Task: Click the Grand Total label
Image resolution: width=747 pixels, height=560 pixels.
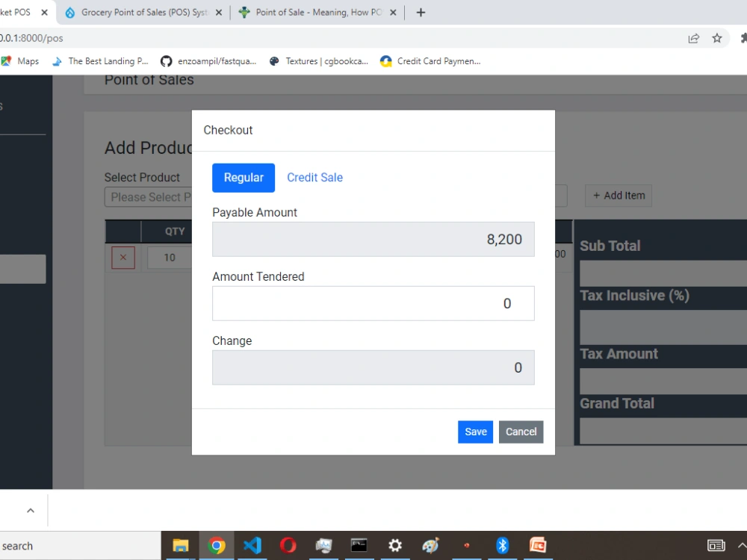Action: (617, 403)
